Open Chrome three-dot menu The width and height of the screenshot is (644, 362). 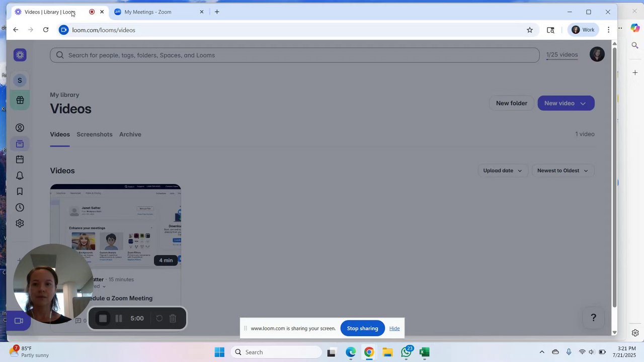coord(608,30)
